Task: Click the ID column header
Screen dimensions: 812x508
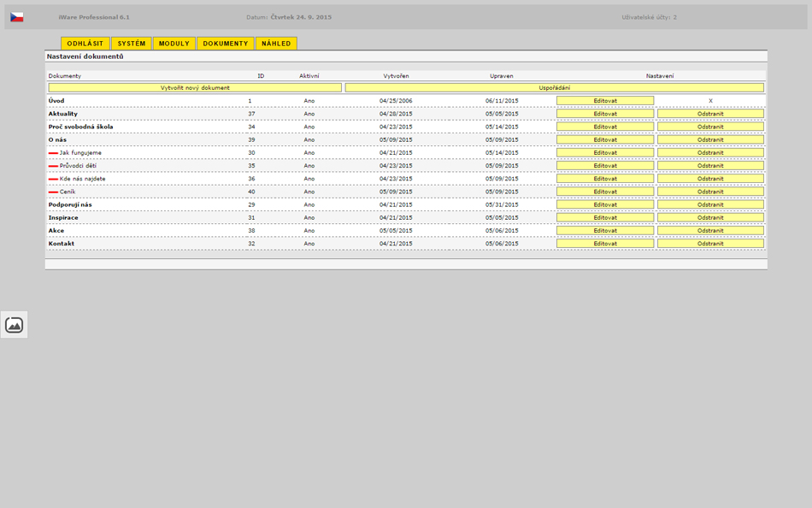Action: (261, 75)
